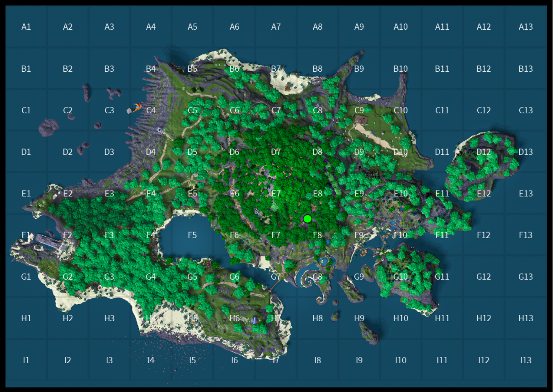Select the small hut on B7 beach
The height and width of the screenshot is (392, 553).
[x=287, y=87]
